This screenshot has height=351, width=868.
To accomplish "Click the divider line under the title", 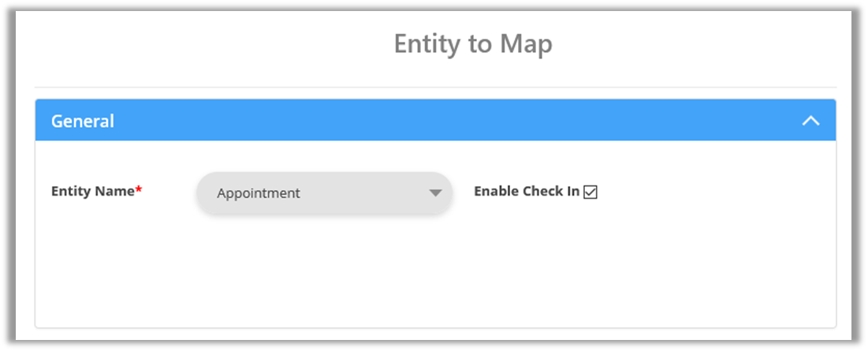I will pos(435,87).
